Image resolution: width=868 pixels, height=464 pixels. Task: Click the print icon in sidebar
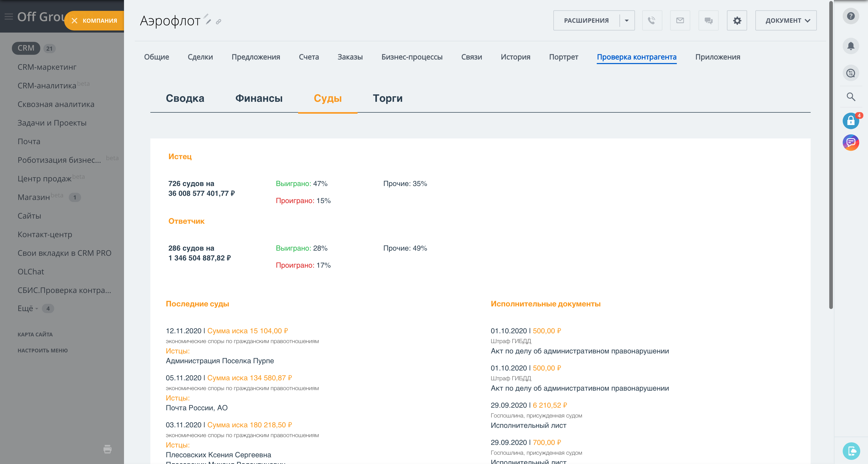(107, 449)
